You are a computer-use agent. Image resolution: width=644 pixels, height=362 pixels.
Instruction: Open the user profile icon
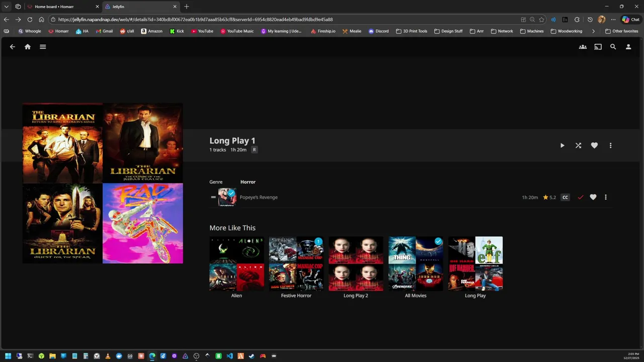[x=628, y=47]
